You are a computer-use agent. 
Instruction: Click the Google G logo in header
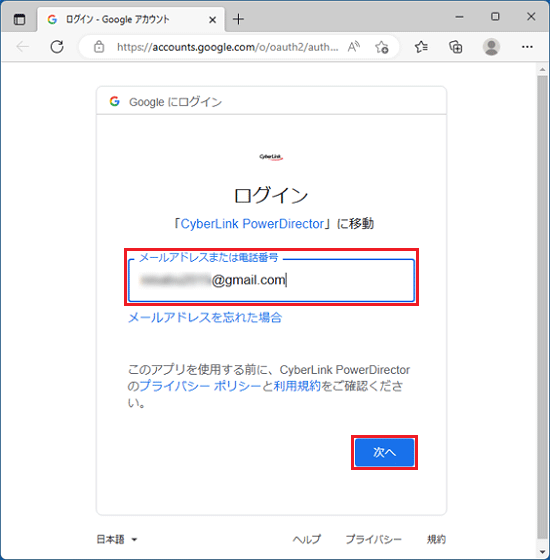click(x=115, y=101)
